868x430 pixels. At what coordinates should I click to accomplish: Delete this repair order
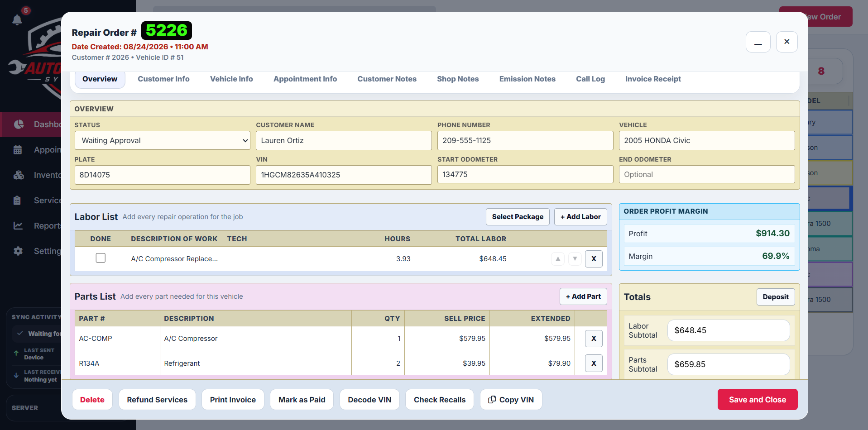click(92, 400)
